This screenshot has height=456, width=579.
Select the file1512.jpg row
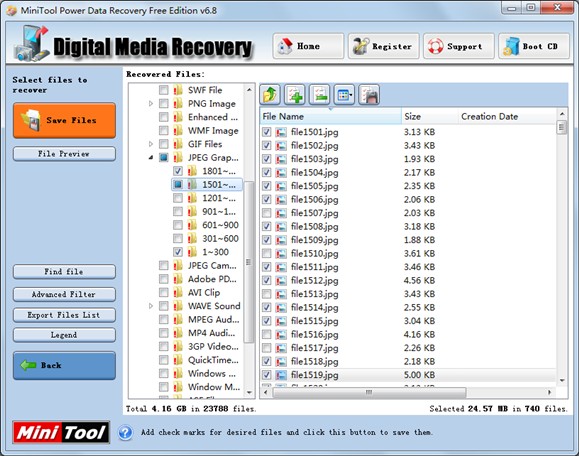[x=408, y=281]
